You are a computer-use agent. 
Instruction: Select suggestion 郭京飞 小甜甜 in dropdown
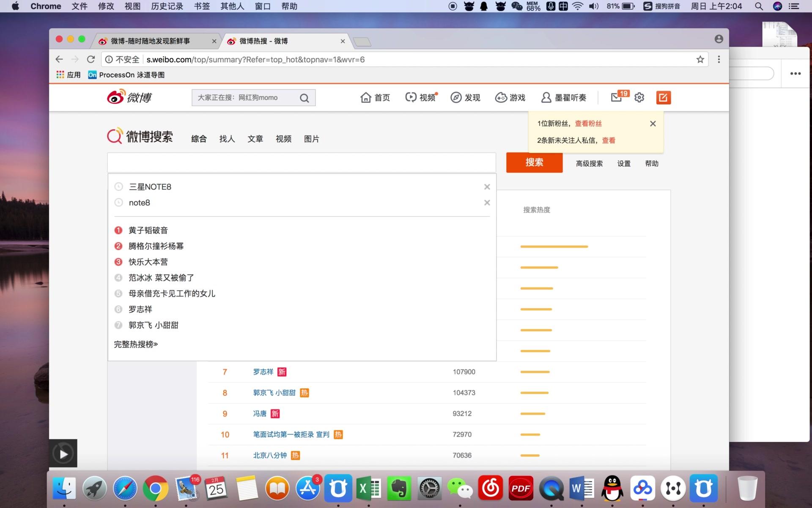coord(154,325)
